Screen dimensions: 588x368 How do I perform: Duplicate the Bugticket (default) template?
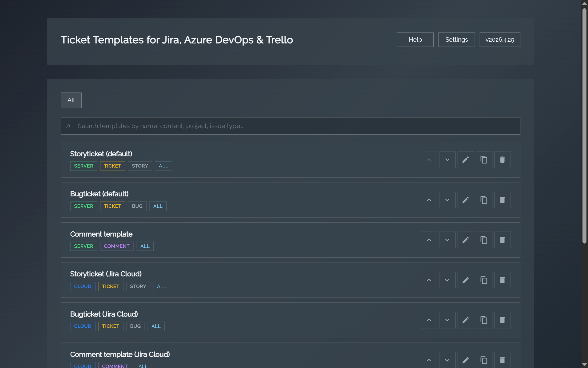coord(484,200)
